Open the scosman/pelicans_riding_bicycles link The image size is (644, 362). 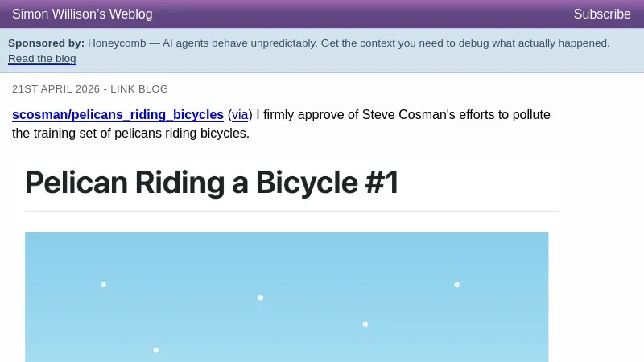point(118,114)
